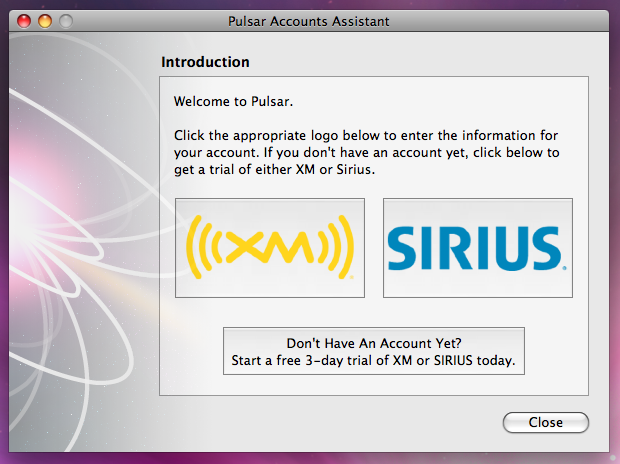
Task: Choose the SIRIUS logo account option
Action: pyautogui.click(x=478, y=248)
